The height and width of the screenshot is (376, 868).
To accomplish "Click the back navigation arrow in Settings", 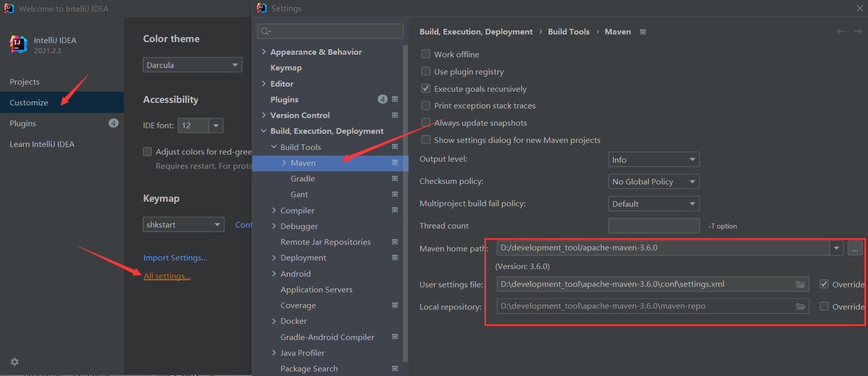I will (841, 31).
